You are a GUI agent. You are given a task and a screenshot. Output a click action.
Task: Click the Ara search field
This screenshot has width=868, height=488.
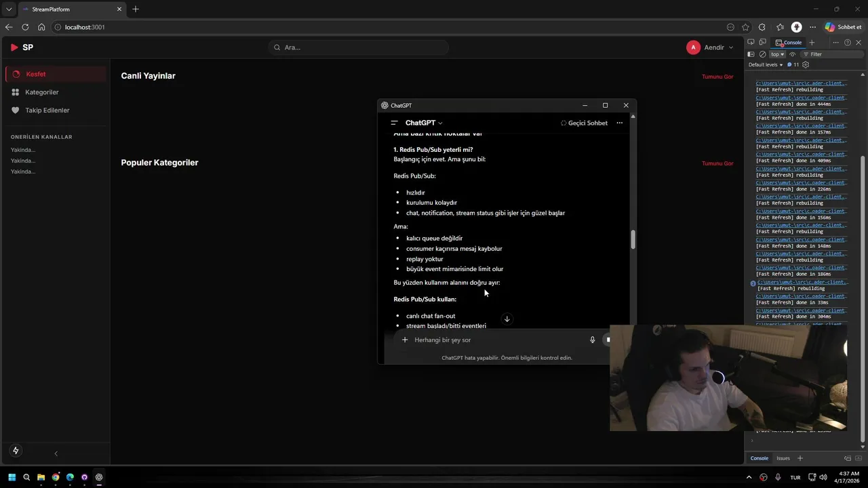[x=359, y=47]
